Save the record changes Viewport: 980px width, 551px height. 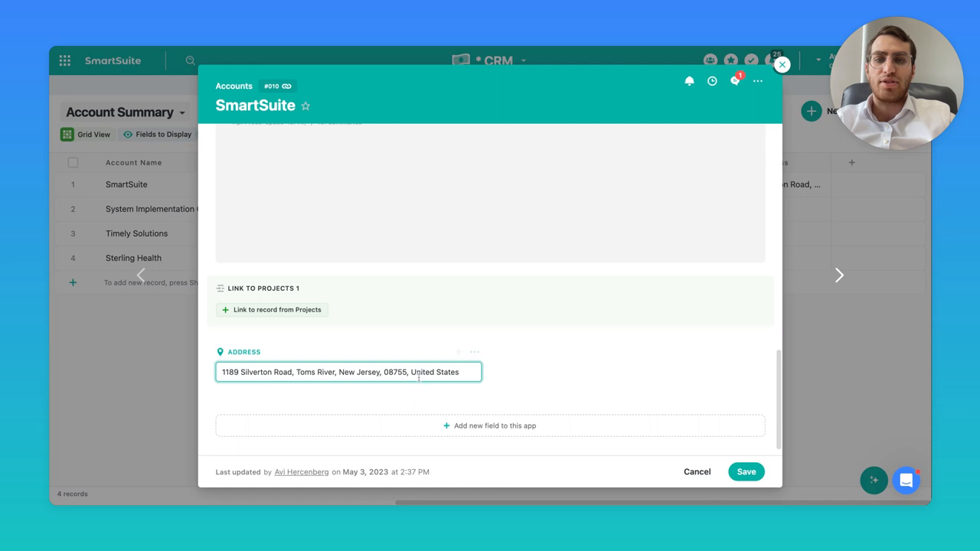(746, 472)
